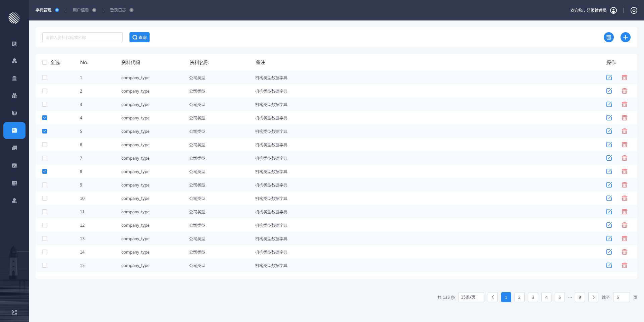
Task: Switch to the 用户信息 tab
Action: (x=81, y=10)
